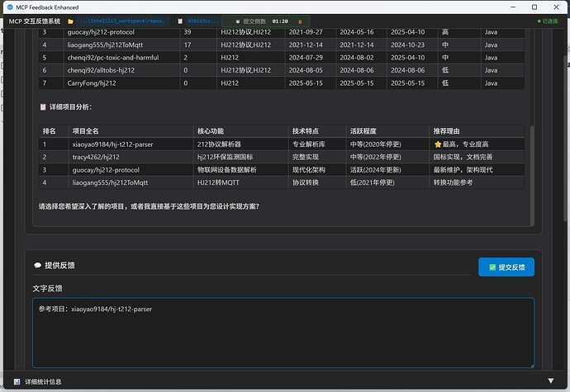Click the MCP Feedback Enhanced app icon
The image size is (570, 392).
click(10, 7)
